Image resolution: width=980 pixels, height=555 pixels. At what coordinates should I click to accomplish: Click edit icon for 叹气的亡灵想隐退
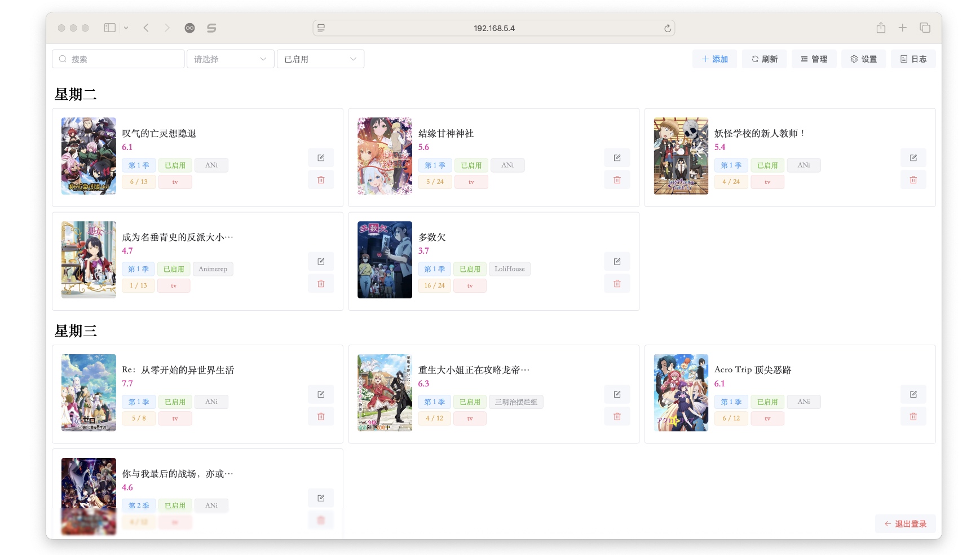pos(321,158)
